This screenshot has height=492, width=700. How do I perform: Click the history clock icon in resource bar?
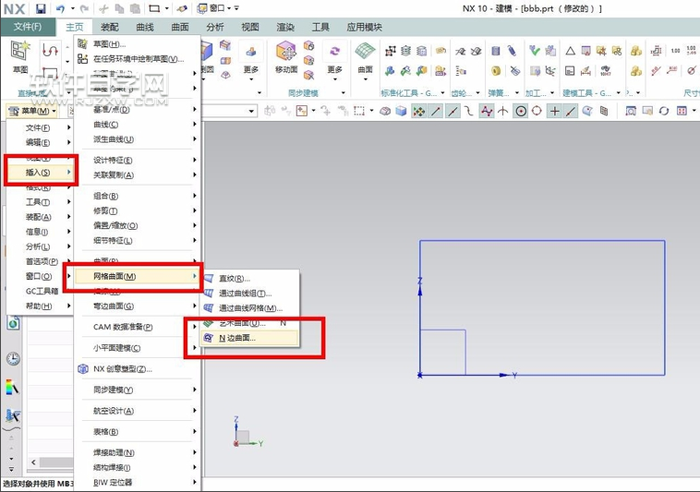13,359
